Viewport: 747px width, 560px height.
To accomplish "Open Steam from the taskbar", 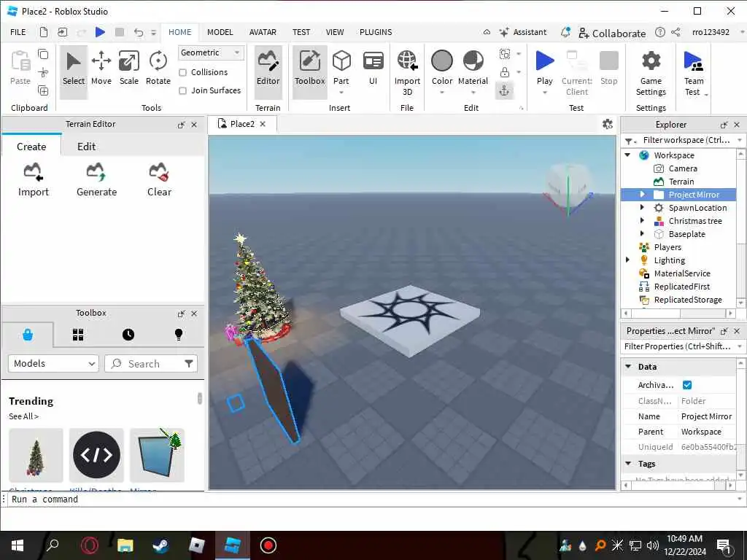I will [x=160, y=545].
